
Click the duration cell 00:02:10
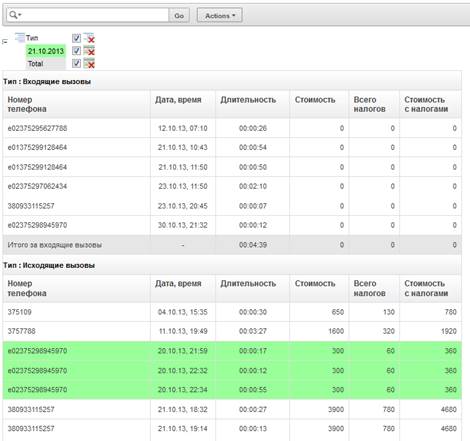pyautogui.click(x=253, y=186)
